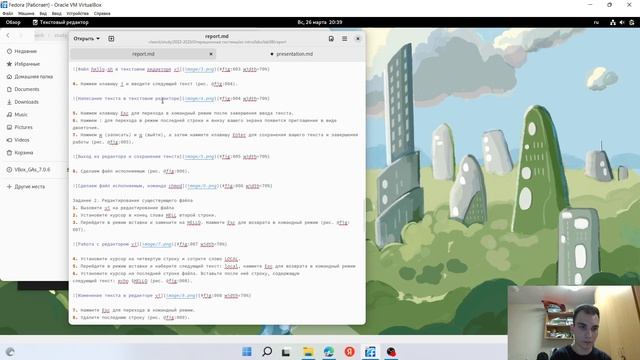Open Недавние in Files sidebar
The image size is (640, 360).
click(26, 51)
